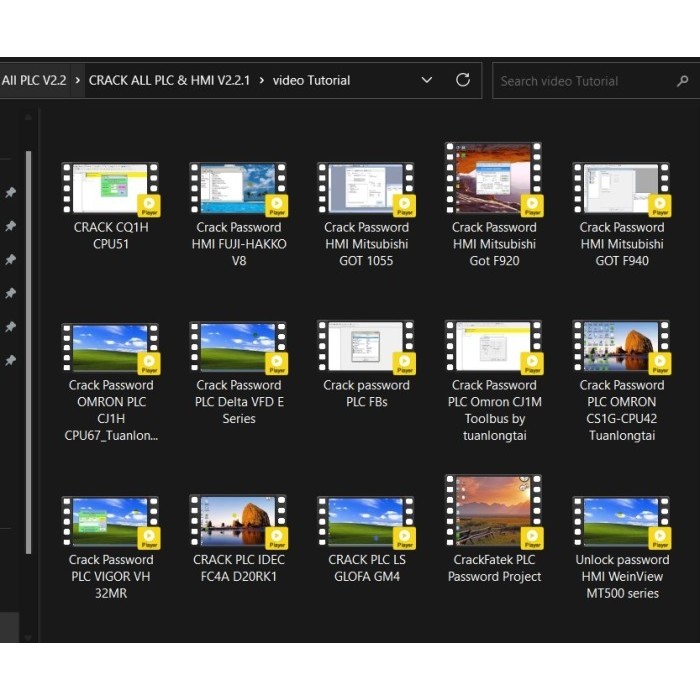Navigate to CRACK ALL PLC & HMI V2.2.1 breadcrumb

pos(169,80)
